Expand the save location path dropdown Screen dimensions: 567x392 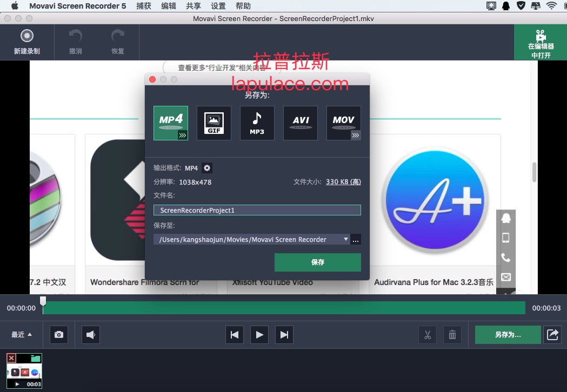tap(346, 239)
